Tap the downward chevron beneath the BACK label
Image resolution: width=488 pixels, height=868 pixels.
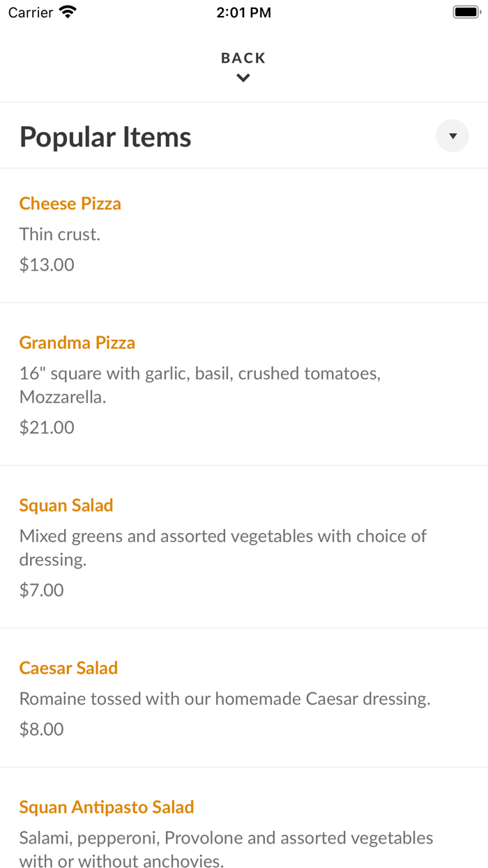pyautogui.click(x=243, y=78)
